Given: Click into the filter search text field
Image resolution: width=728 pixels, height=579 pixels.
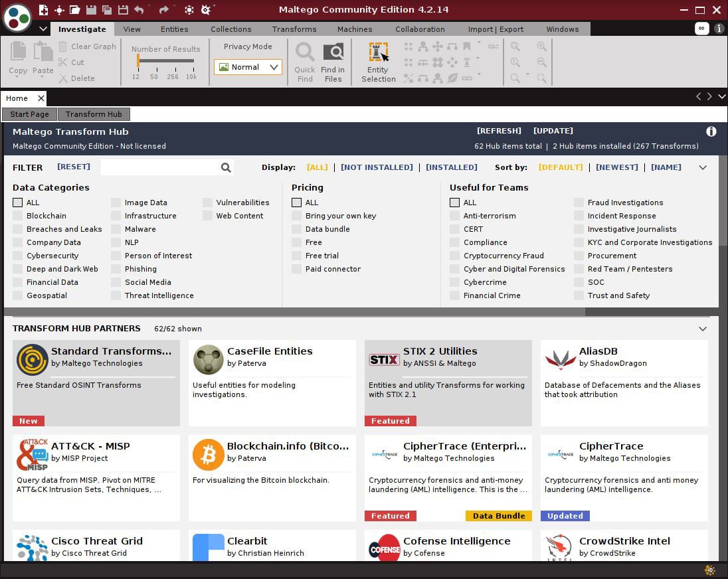Looking at the screenshot, I should (x=160, y=167).
